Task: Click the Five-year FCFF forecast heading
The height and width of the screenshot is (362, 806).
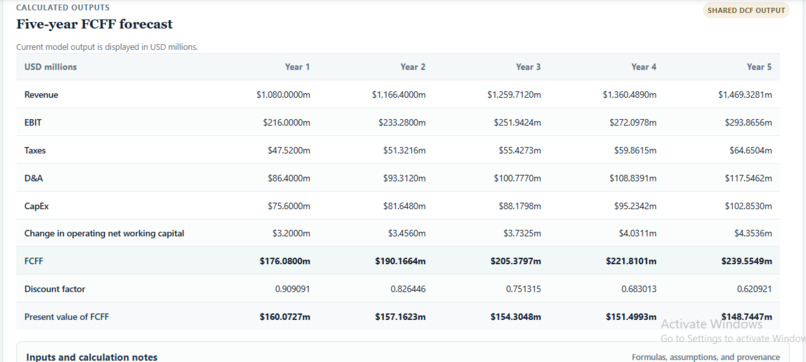Action: click(x=94, y=24)
